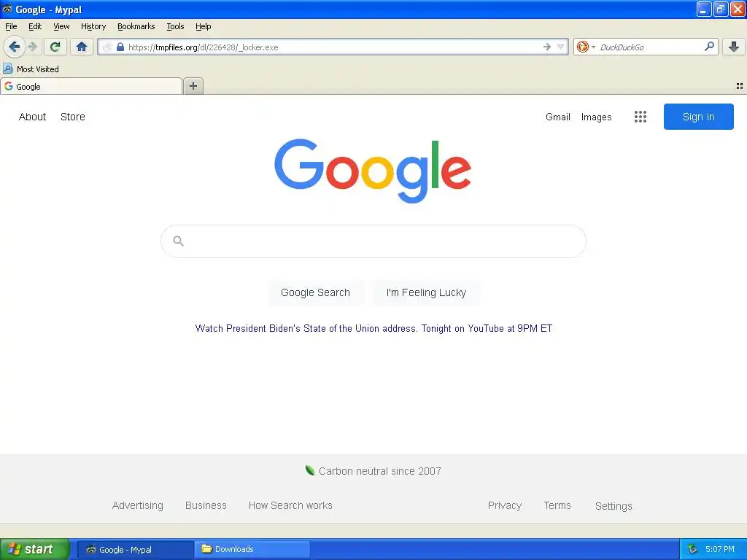Click the 5:07 PM clock in tray
The height and width of the screenshot is (560, 747).
(x=720, y=549)
